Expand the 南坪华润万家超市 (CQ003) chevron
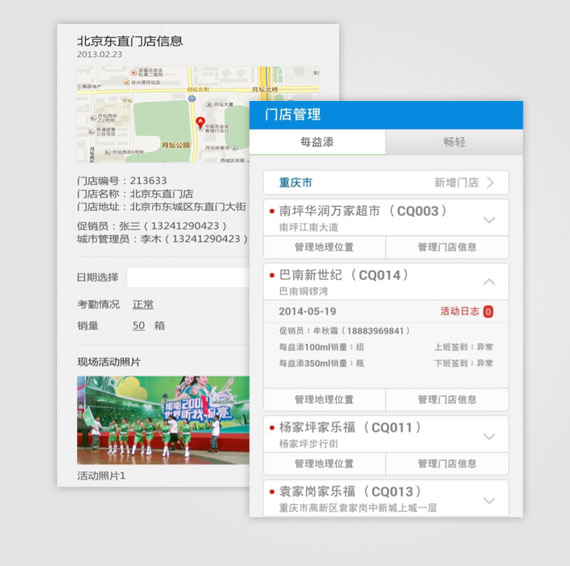 click(x=489, y=220)
